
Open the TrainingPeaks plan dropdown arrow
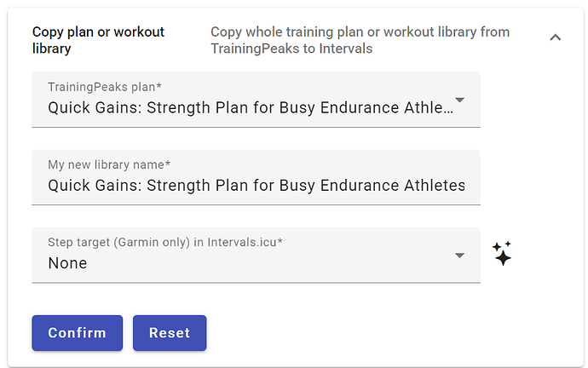[459, 100]
